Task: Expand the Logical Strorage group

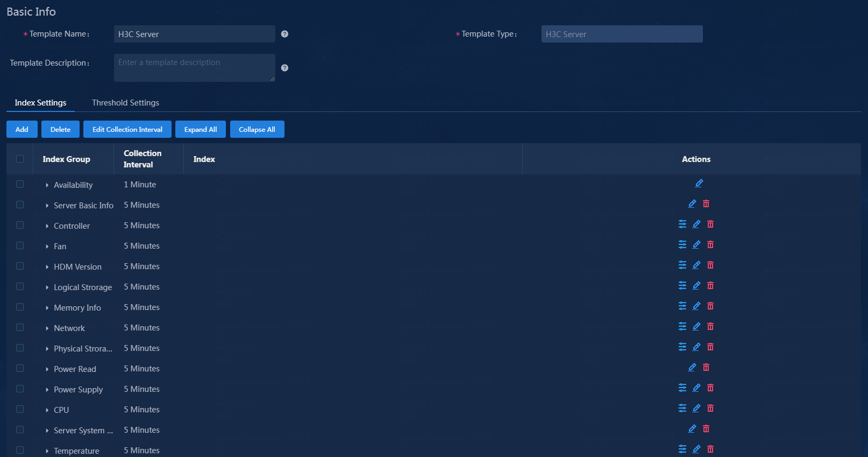Action: click(47, 287)
